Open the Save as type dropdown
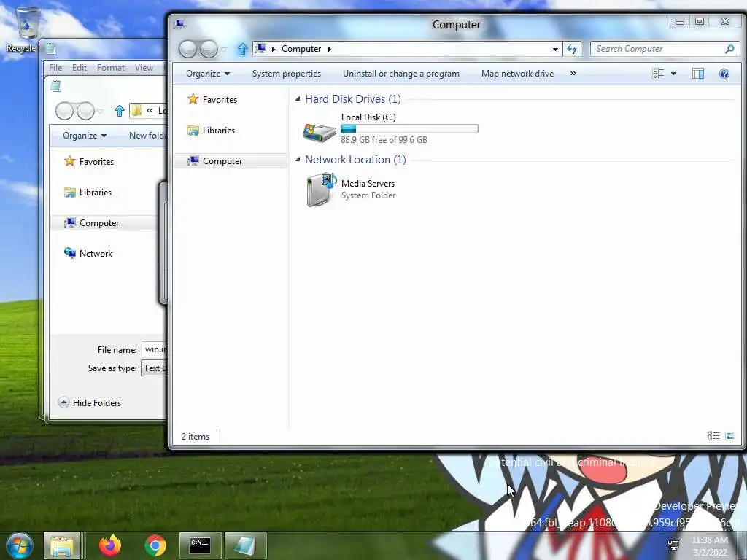The image size is (747, 560). (154, 368)
